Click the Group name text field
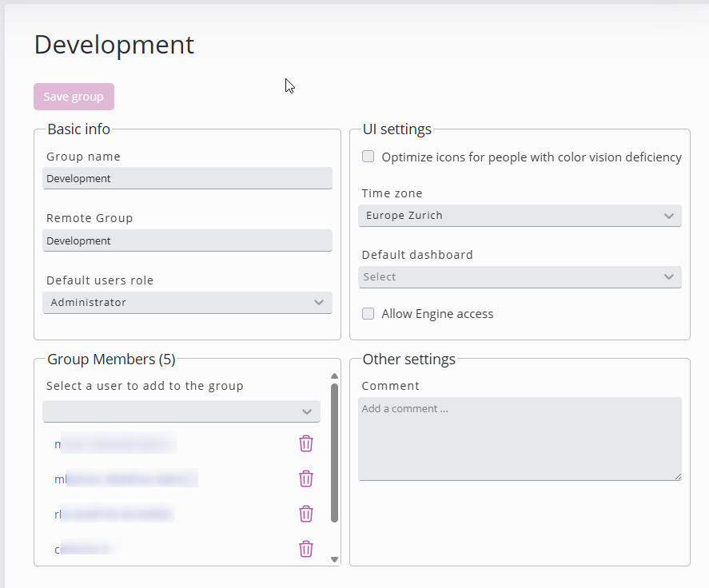This screenshot has height=588, width=709. [x=187, y=178]
